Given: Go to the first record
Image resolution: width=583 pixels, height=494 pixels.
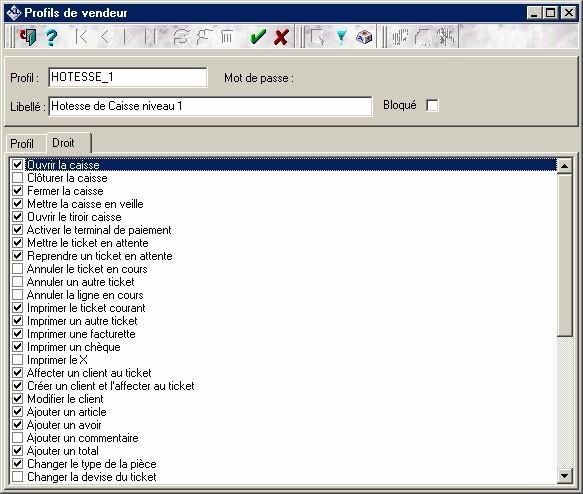Looking at the screenshot, I should pyautogui.click(x=81, y=37).
